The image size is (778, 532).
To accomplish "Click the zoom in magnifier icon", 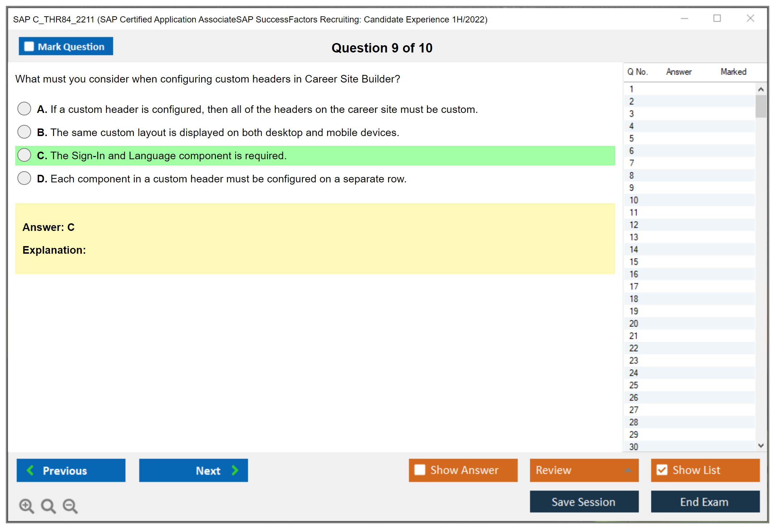I will [x=26, y=506].
